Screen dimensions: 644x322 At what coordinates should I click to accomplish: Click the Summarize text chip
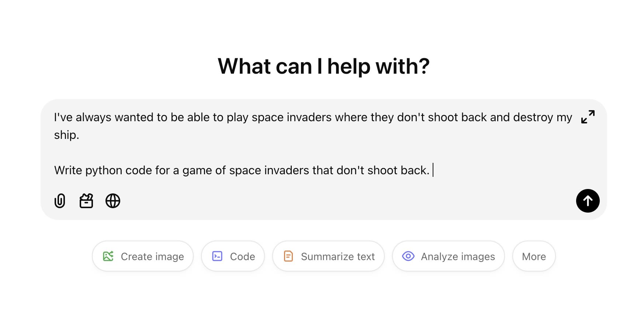point(328,256)
